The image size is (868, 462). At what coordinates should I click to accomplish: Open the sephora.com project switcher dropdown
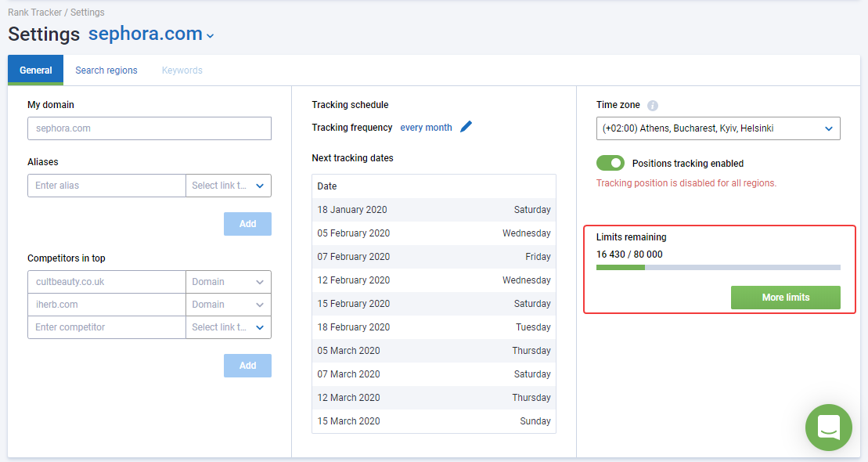coord(151,34)
